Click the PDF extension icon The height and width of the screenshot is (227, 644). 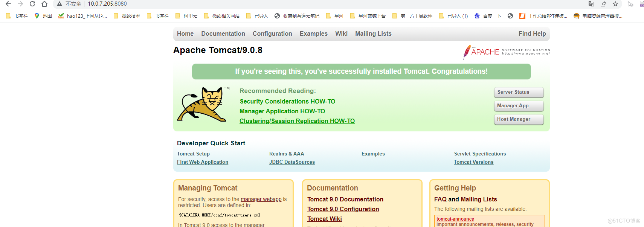pos(642,4)
